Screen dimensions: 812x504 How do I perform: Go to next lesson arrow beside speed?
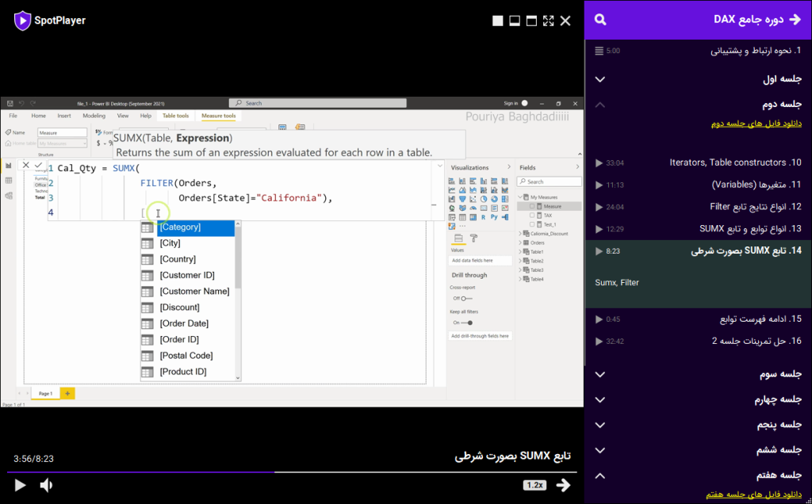(563, 485)
